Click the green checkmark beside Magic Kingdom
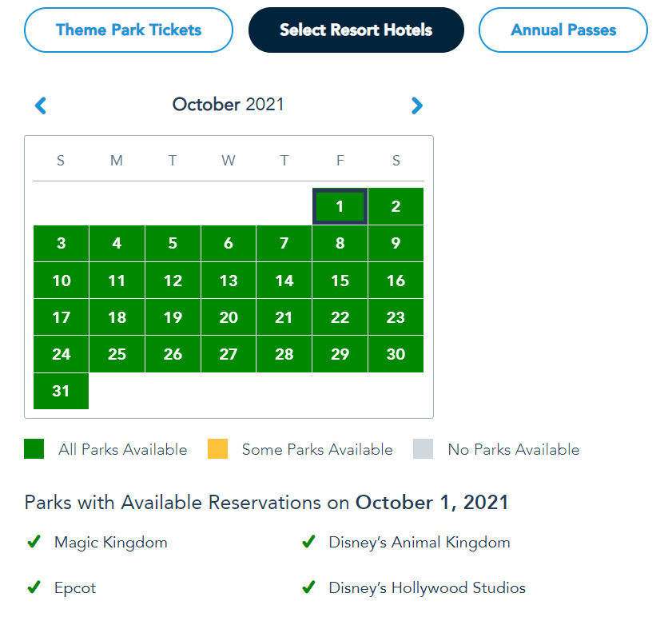This screenshot has width=672, height=621. (34, 543)
